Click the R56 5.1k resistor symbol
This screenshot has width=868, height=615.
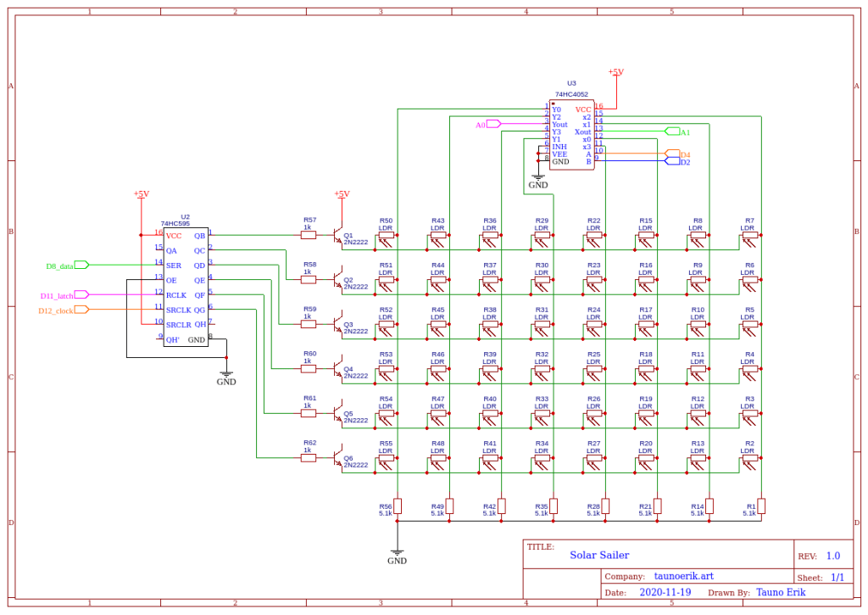pyautogui.click(x=398, y=506)
